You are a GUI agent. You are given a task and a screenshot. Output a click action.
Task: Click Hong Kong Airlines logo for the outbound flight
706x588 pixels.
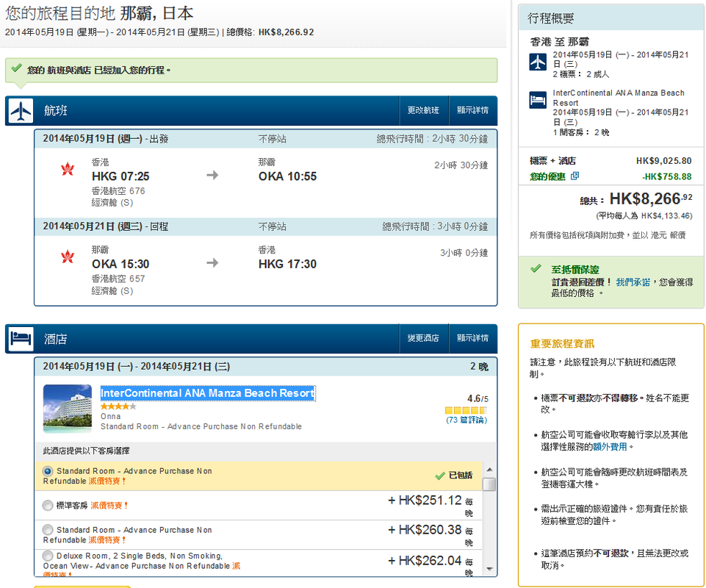point(68,170)
